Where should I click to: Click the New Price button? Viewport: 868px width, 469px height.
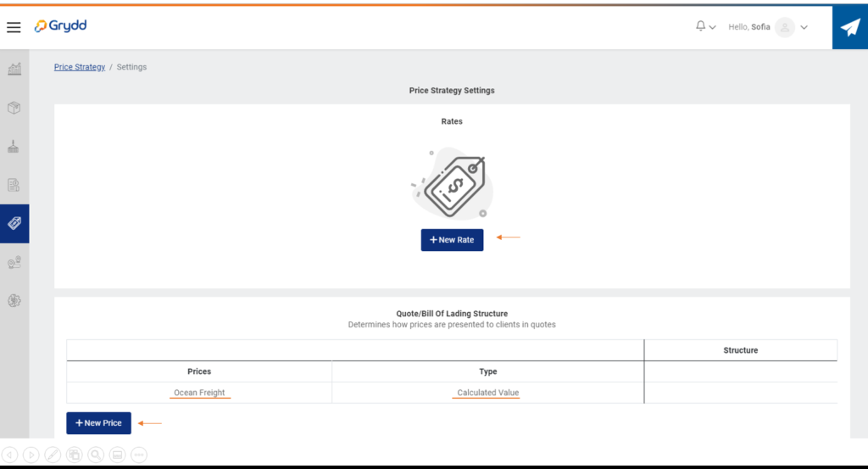pos(98,423)
